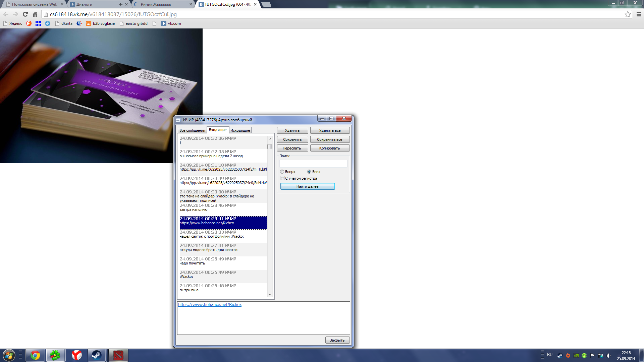Click the Поиск text input field
Viewport: 644px width, 362px height.
pyautogui.click(x=313, y=164)
